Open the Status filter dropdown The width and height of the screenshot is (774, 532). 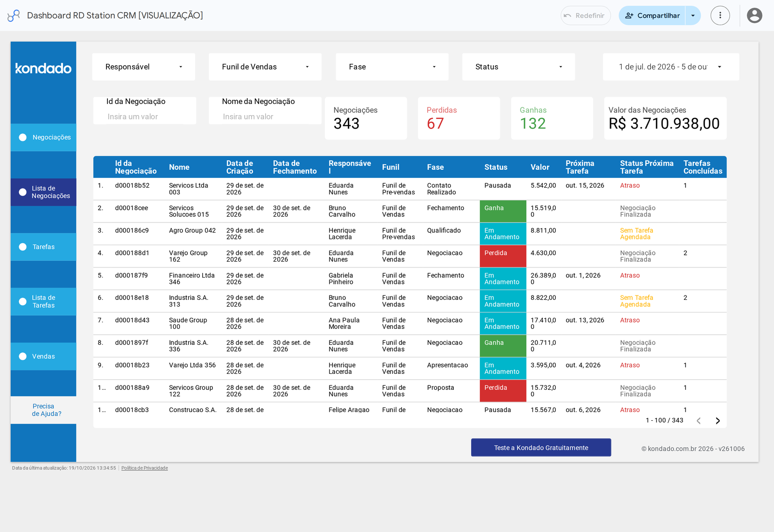(519, 67)
